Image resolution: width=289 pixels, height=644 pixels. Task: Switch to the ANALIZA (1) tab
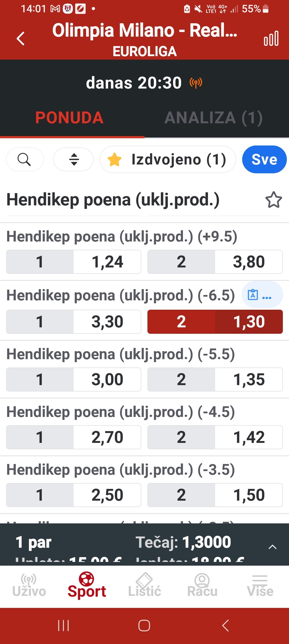pyautogui.click(x=213, y=118)
